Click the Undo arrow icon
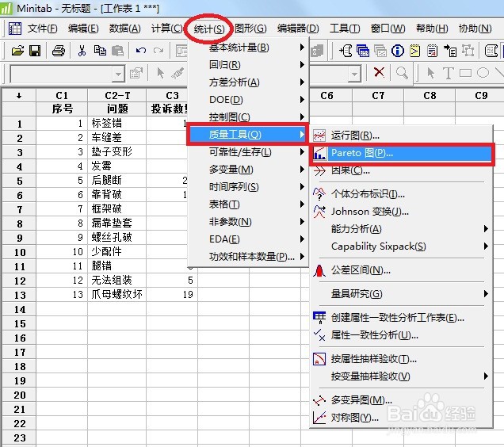Screen dimensions: 504x447 [141, 51]
